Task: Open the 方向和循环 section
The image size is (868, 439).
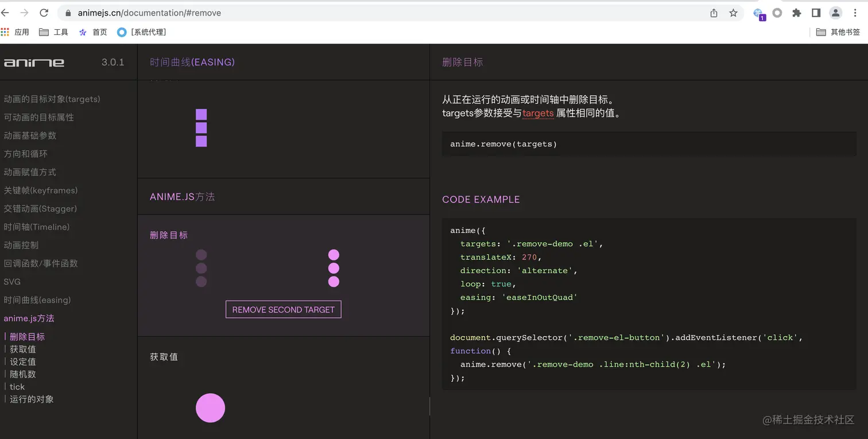Action: point(25,154)
